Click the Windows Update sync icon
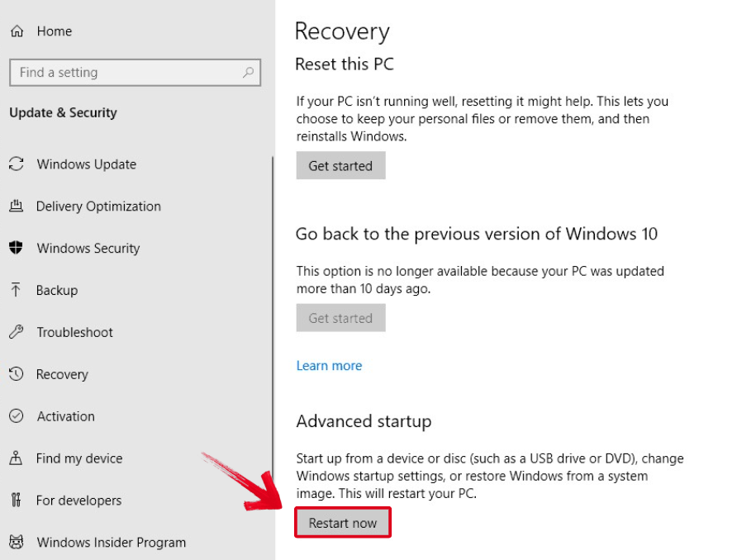This screenshot has width=756, height=560. [17, 164]
